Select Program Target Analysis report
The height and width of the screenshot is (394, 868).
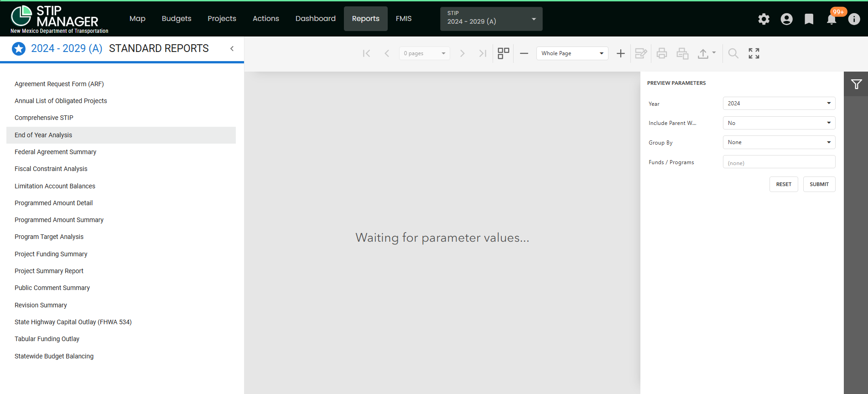(x=121, y=237)
